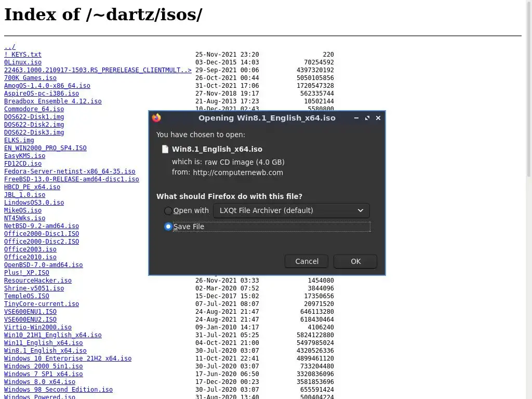Download 0Linux.iso
Image resolution: width=532 pixels, height=399 pixels.
click(23, 62)
